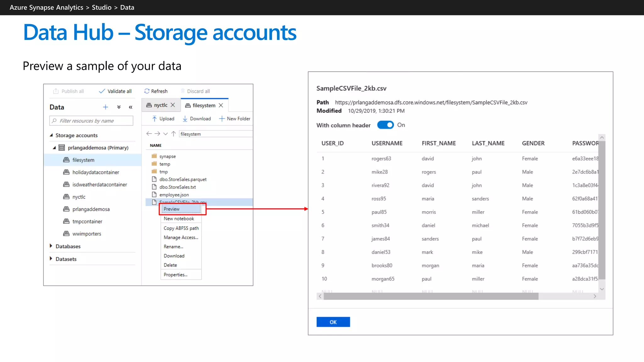This screenshot has width=644, height=362.
Task: Click Azure Synapse Analytics breadcrumb
Action: pyautogui.click(x=47, y=8)
